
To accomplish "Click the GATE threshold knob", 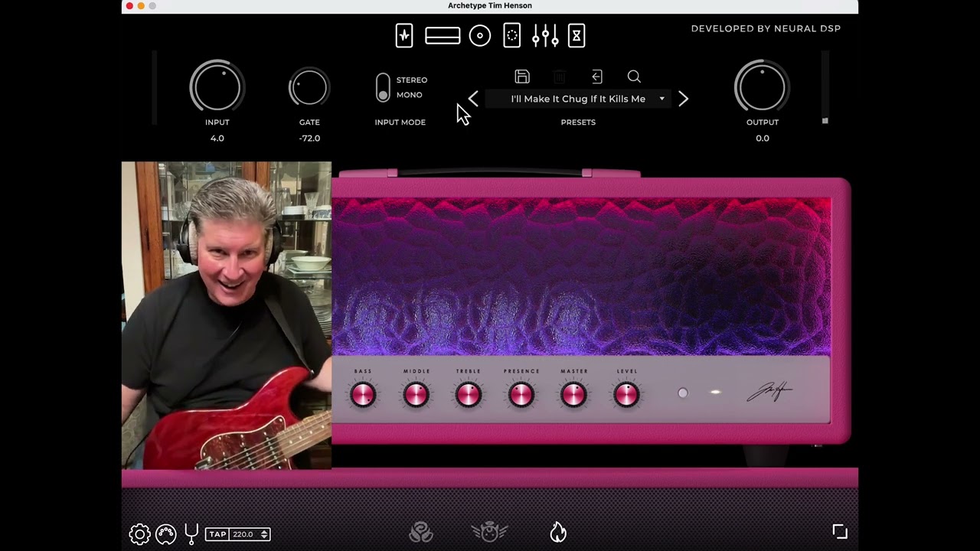I will click(x=309, y=87).
